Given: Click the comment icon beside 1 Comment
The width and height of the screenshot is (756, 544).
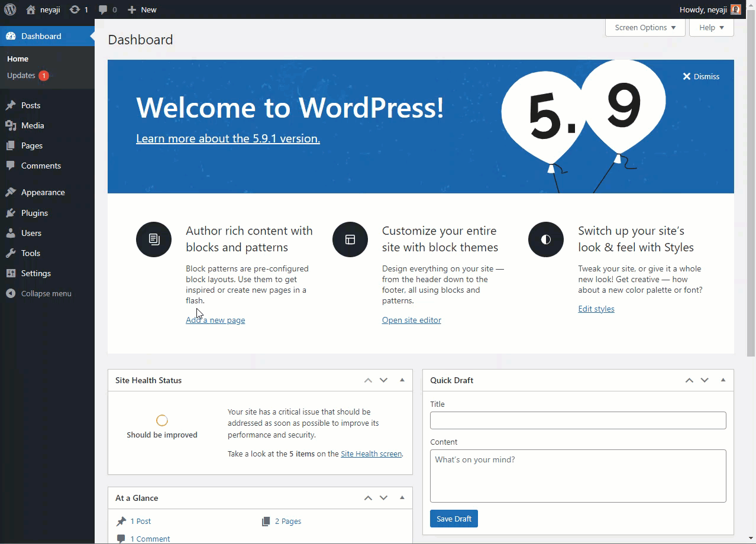Looking at the screenshot, I should point(121,539).
